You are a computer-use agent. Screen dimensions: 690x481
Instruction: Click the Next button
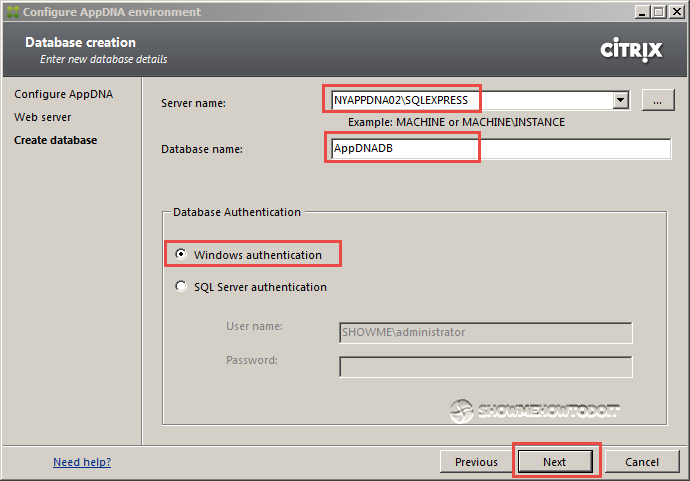[554, 462]
